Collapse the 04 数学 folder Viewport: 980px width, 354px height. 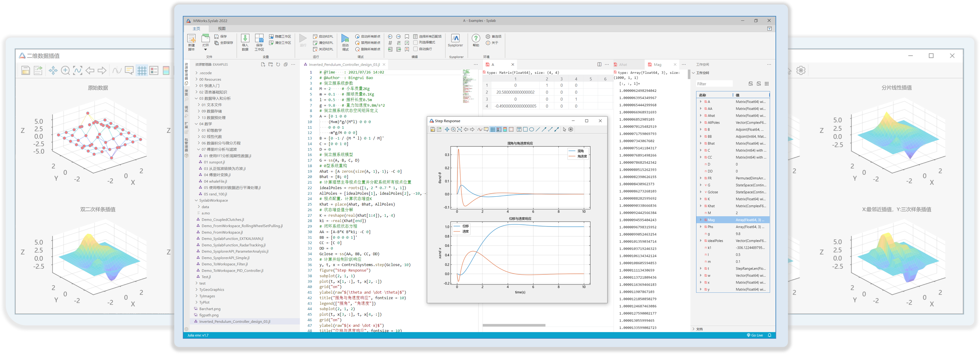[x=196, y=124]
